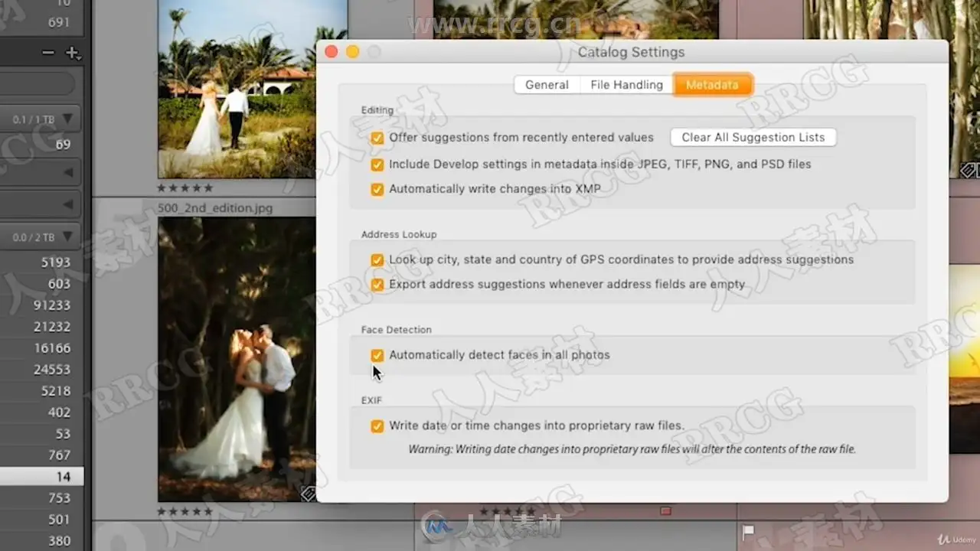This screenshot has width=980, height=551.
Task: Click the filter field in the left panel
Action: pyautogui.click(x=37, y=83)
